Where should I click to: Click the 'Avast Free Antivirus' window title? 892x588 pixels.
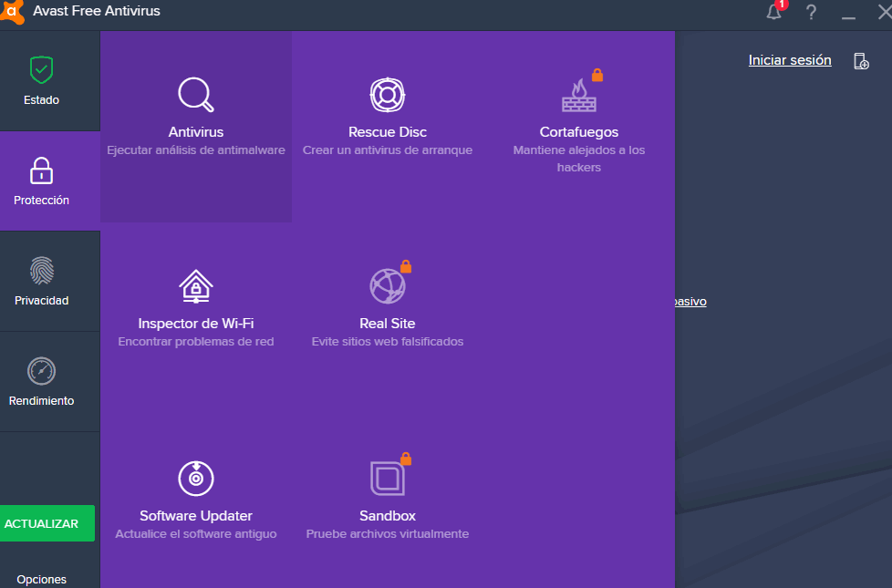coord(97,11)
